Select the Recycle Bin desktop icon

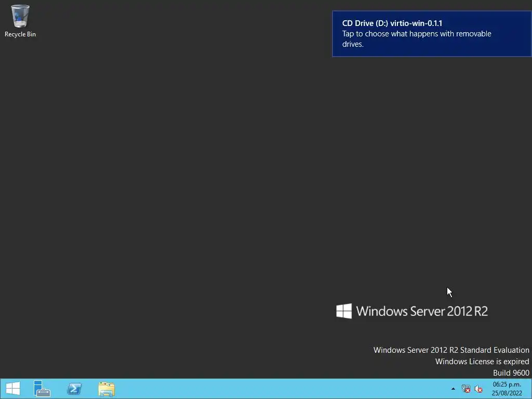pyautogui.click(x=20, y=20)
